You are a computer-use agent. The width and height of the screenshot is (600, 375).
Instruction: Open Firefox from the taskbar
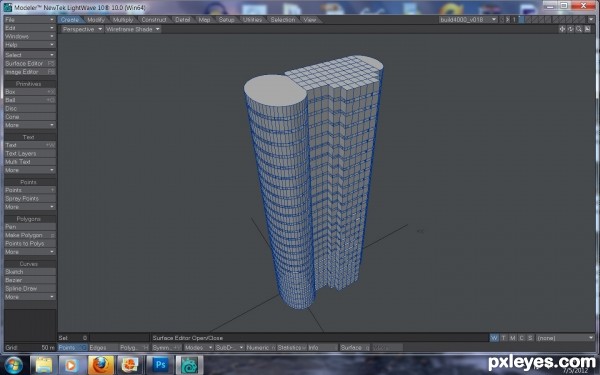tap(101, 365)
